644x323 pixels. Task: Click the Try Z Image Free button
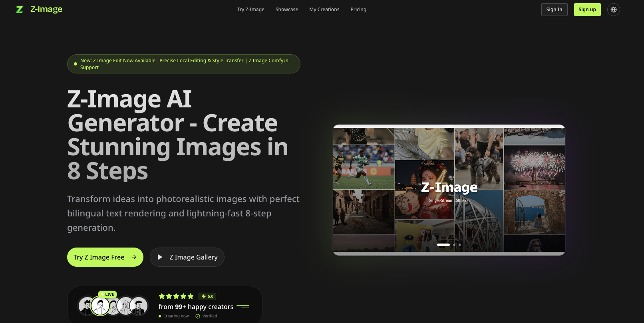click(x=105, y=257)
